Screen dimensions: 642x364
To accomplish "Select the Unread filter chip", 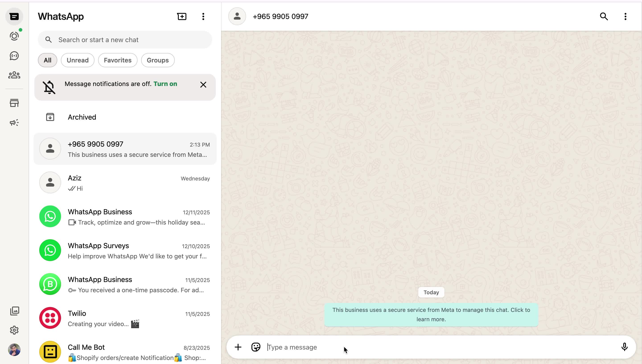I will (x=78, y=60).
